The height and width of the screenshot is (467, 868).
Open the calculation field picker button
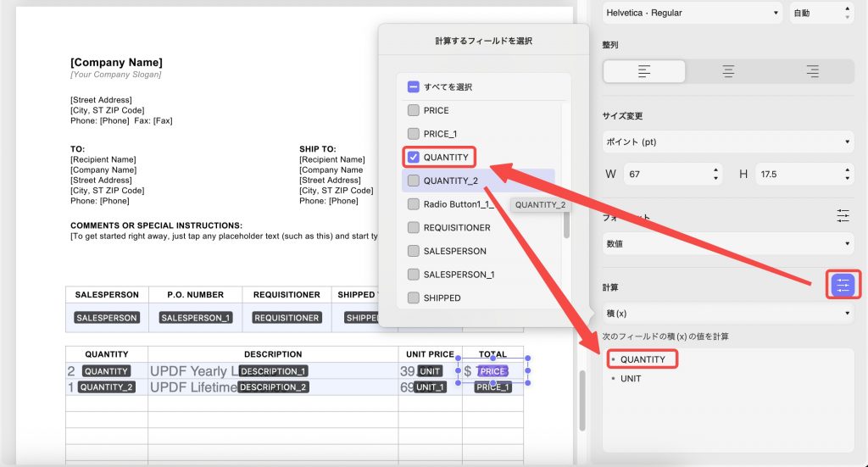pos(843,285)
